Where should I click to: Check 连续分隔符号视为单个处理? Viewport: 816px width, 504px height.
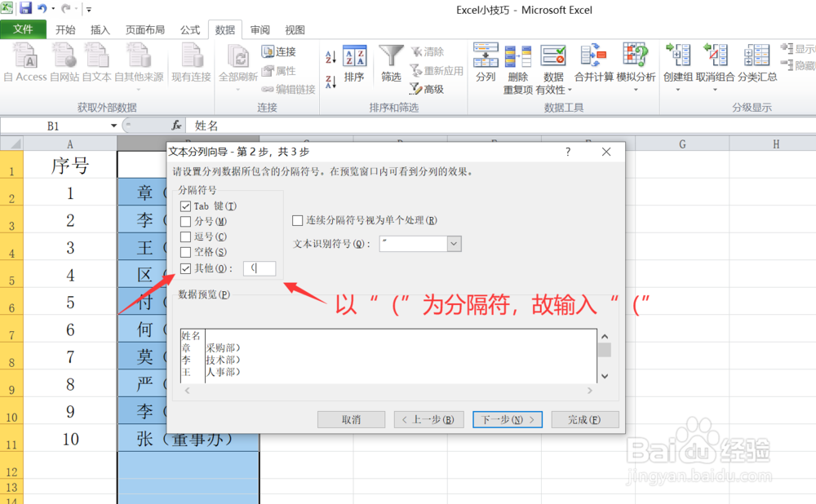298,220
